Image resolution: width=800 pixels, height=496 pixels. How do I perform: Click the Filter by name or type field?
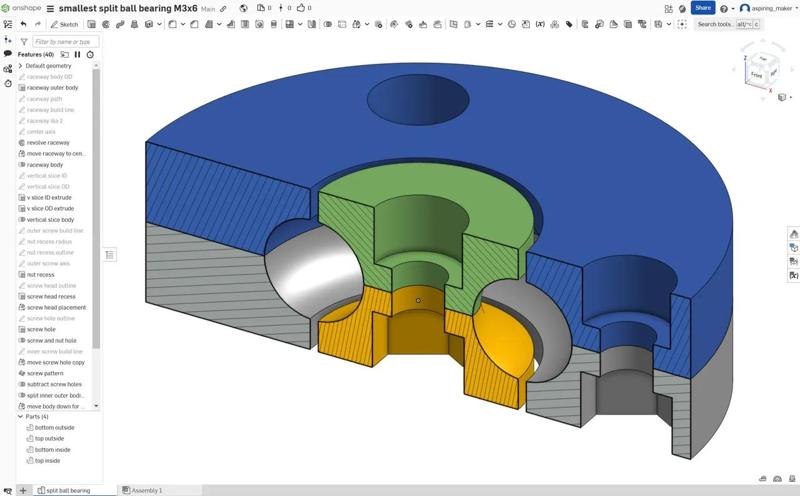tap(65, 42)
